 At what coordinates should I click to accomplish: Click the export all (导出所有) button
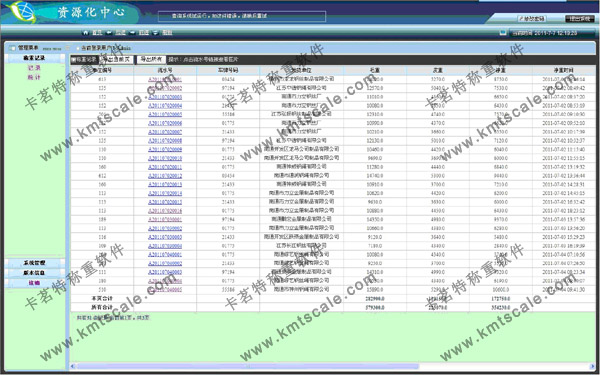click(151, 60)
